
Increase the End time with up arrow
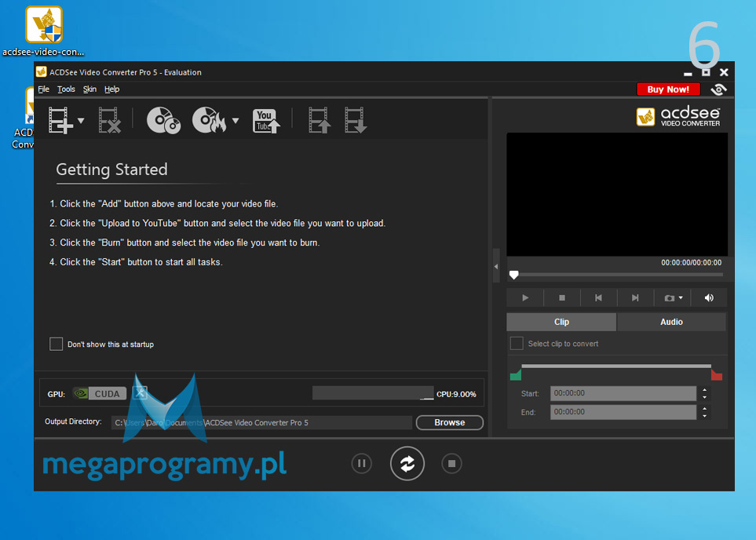[x=704, y=408]
